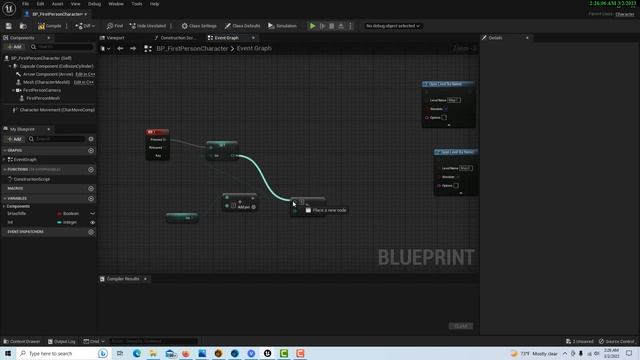Collapse the Functions section

point(5,169)
